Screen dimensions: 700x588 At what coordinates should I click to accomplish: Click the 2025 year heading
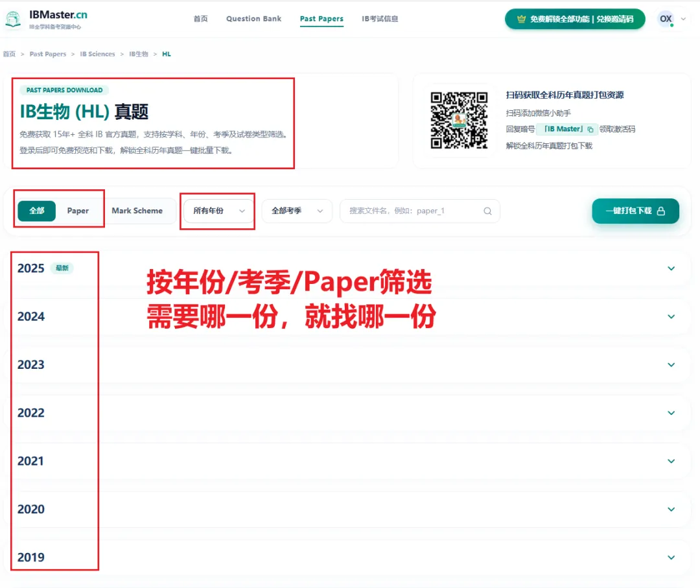(31, 268)
